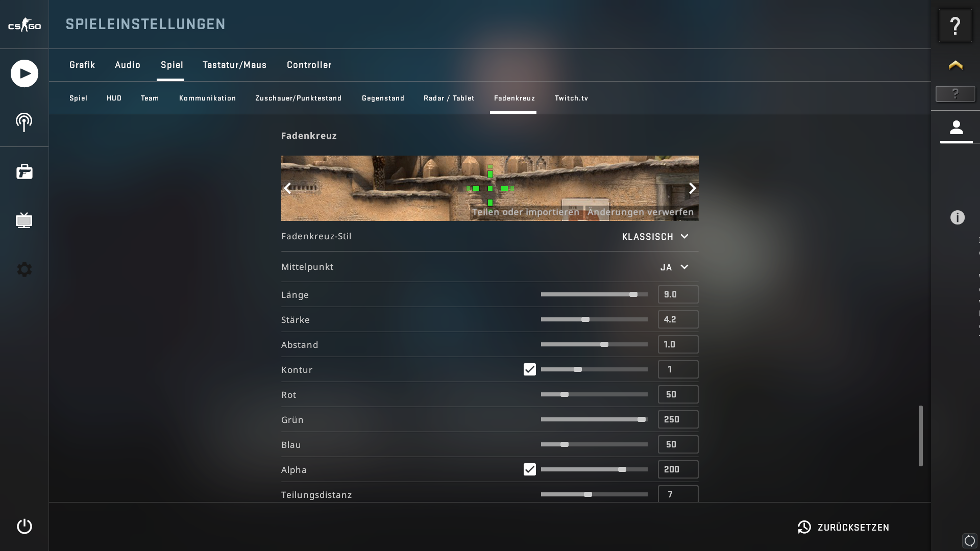Image resolution: width=980 pixels, height=551 pixels.
Task: Click the info circle icon
Action: (x=957, y=218)
